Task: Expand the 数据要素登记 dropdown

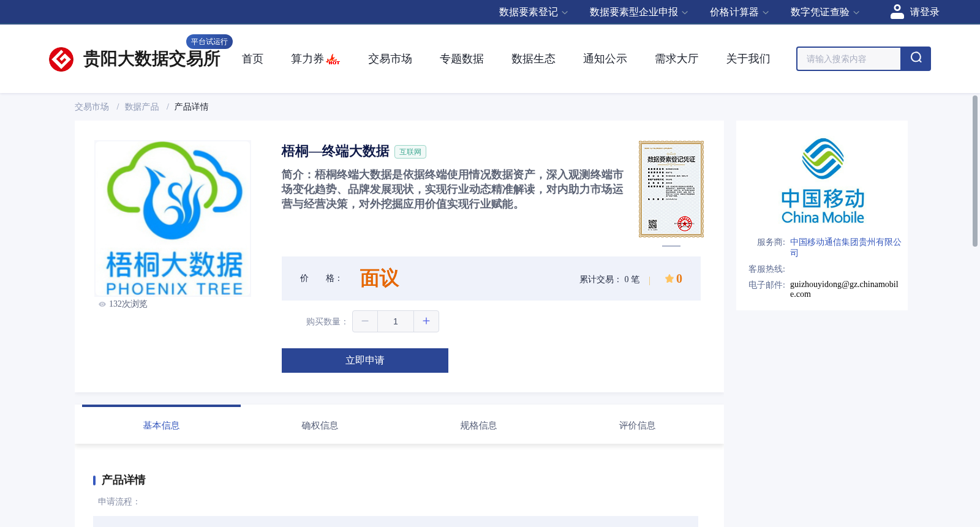Action: pos(533,12)
